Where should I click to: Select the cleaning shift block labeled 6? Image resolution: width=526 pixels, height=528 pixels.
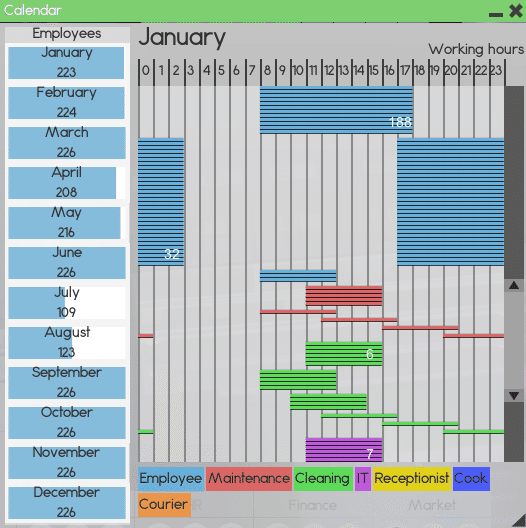click(x=344, y=354)
